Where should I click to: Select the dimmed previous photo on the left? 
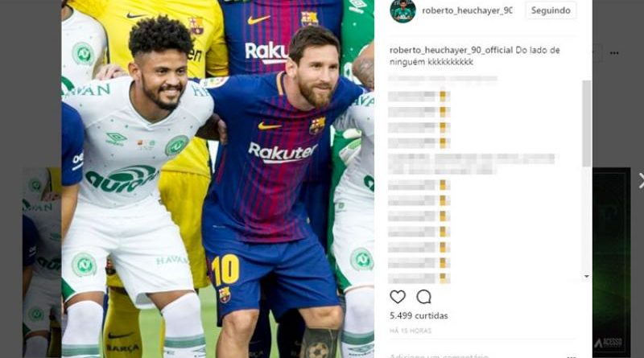42,263
